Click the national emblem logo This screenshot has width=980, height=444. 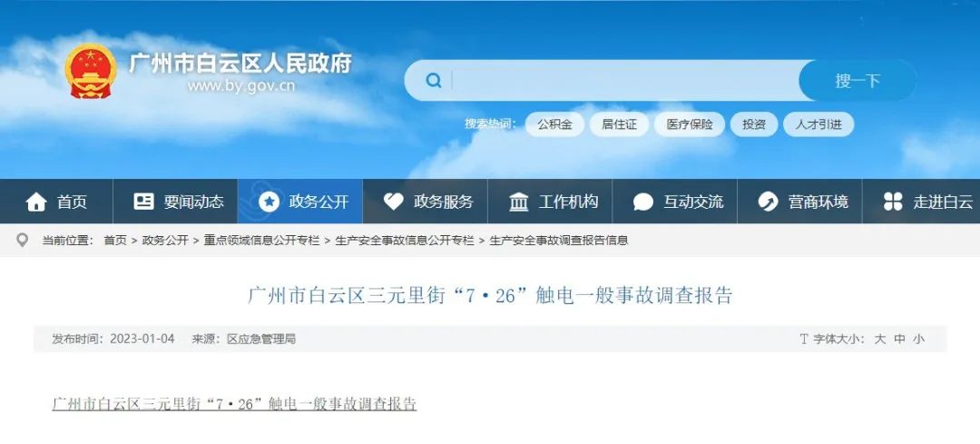click(x=91, y=71)
